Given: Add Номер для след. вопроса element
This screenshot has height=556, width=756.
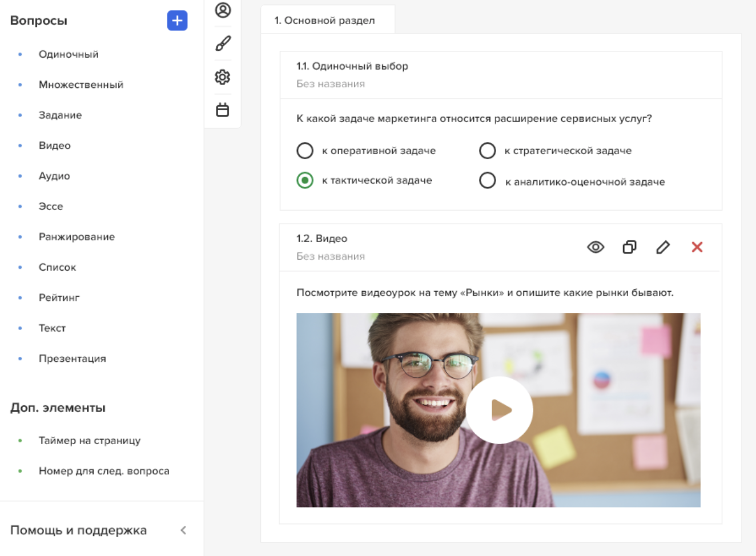Looking at the screenshot, I should pos(104,471).
